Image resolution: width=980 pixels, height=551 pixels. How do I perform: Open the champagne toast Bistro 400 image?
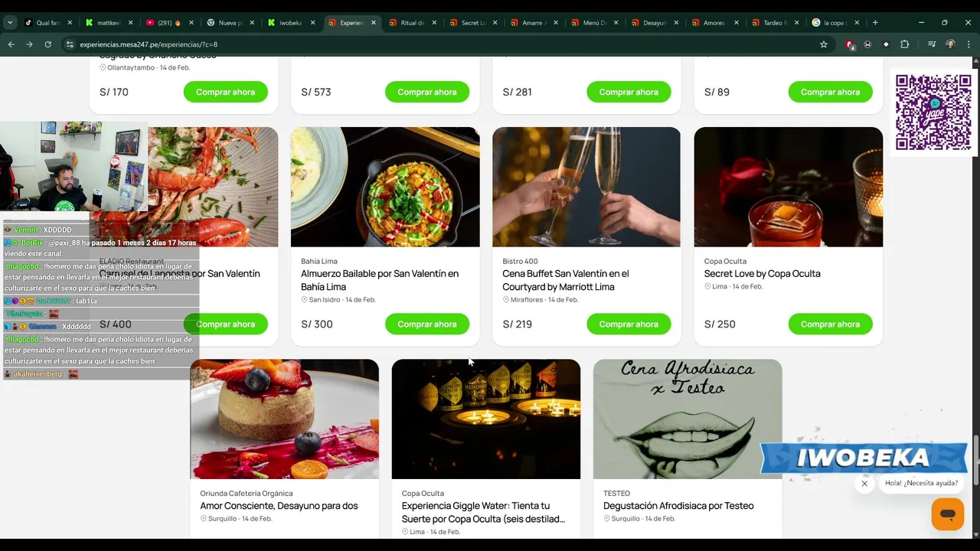coord(586,187)
